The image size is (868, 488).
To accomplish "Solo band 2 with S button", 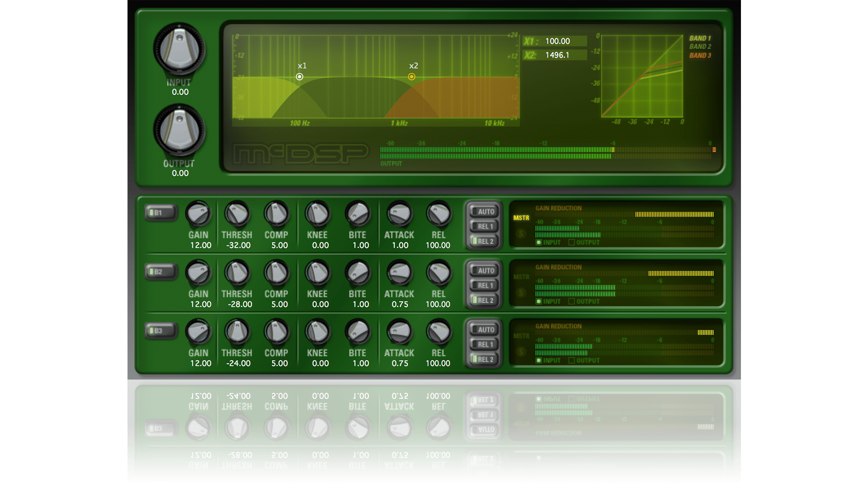I will pos(521,293).
